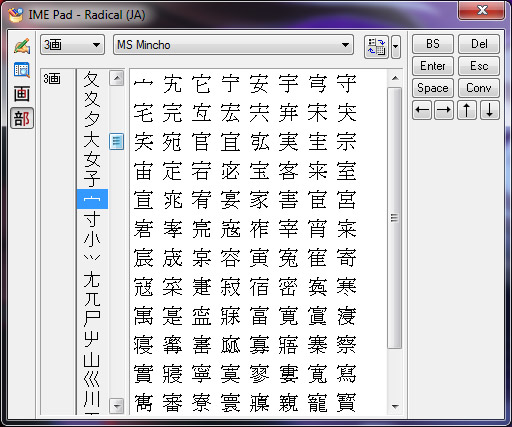The height and width of the screenshot is (427, 512).
Task: Insert the character 家
Action: [259, 200]
